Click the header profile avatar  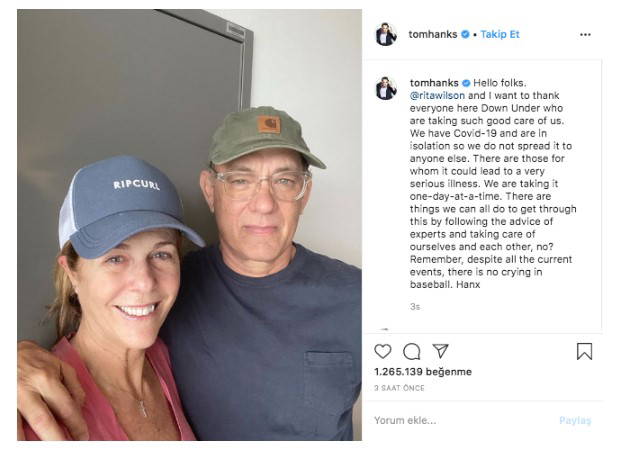(385, 34)
